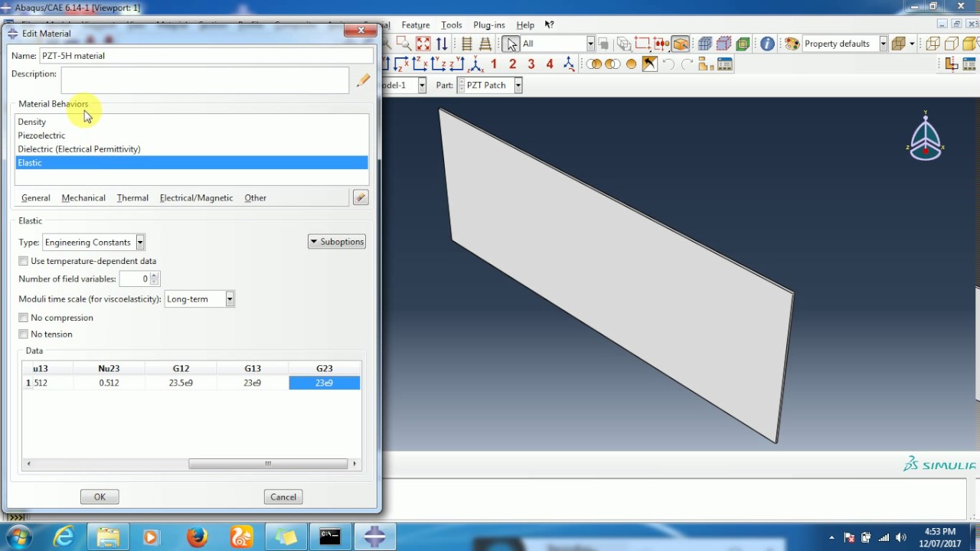This screenshot has height=551, width=980.
Task: Click the green cube icon
Action: tap(742, 44)
